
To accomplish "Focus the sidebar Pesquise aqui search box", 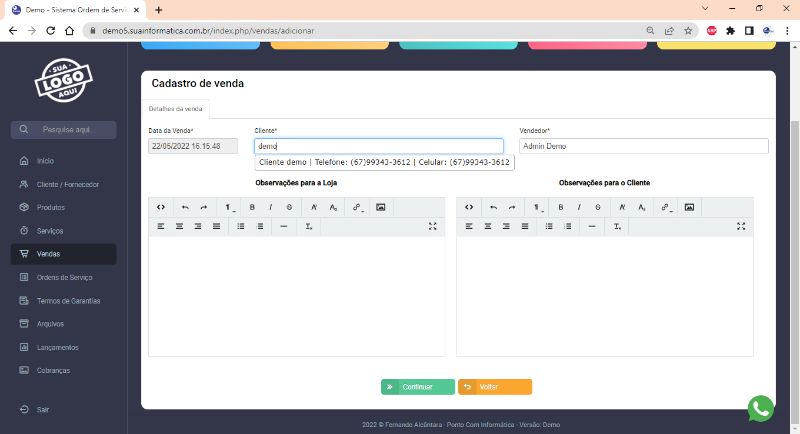I will 66,130.
